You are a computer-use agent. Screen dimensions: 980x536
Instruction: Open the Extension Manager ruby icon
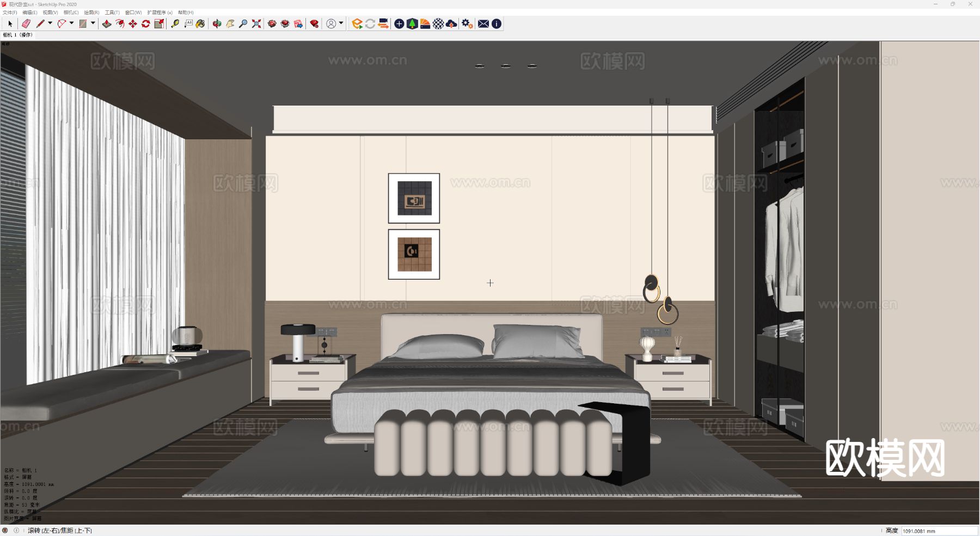[314, 23]
